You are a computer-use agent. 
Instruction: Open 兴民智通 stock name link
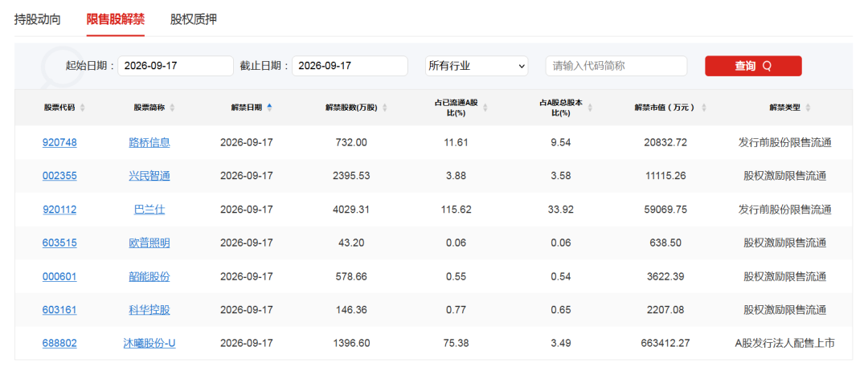pyautogui.click(x=149, y=176)
